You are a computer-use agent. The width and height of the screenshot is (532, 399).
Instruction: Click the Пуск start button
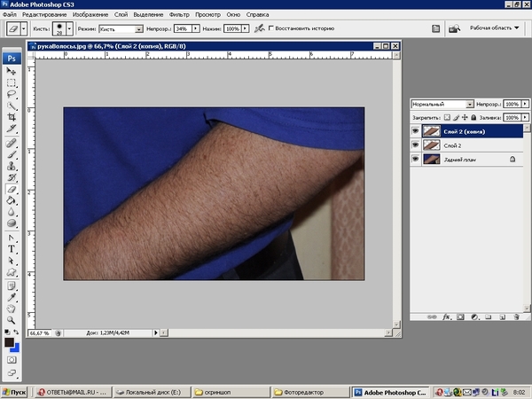coord(14,391)
